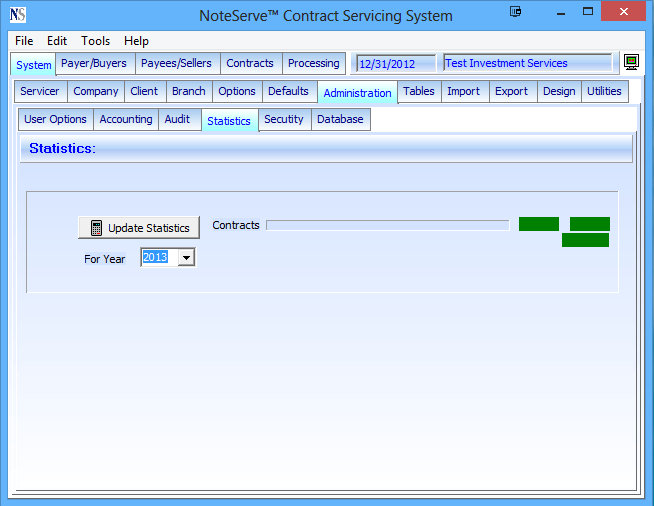The image size is (654, 506).
Task: Switch to the Contracts tab
Action: (250, 63)
